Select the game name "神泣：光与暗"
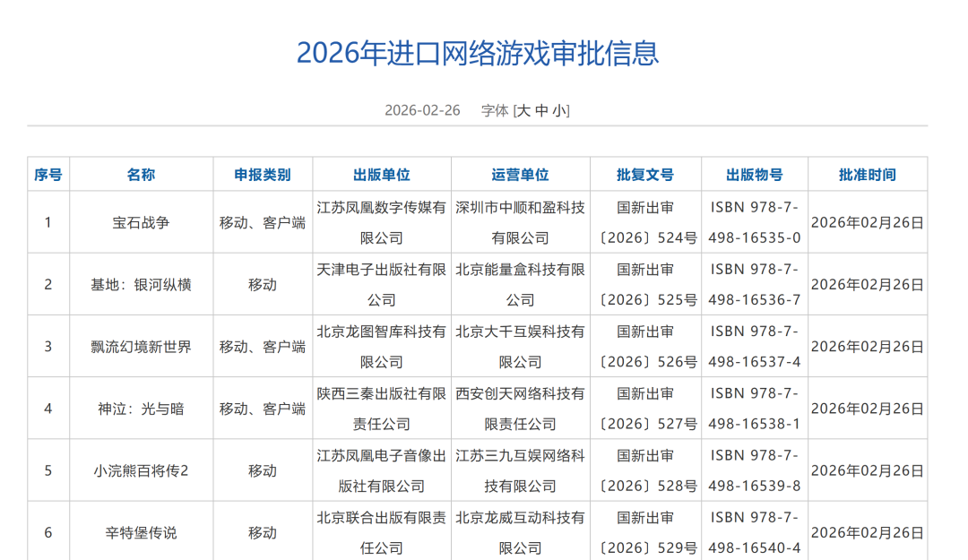Screen dimensions: 968x560 (142, 408)
